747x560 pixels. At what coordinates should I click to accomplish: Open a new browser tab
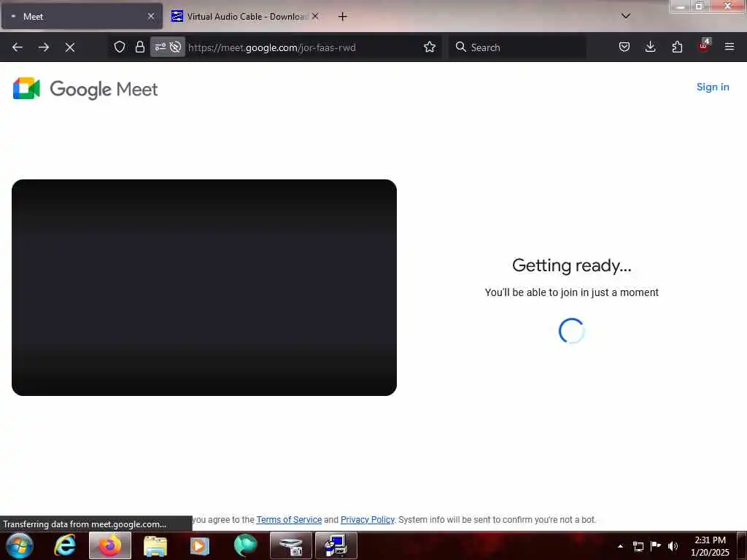click(x=342, y=17)
